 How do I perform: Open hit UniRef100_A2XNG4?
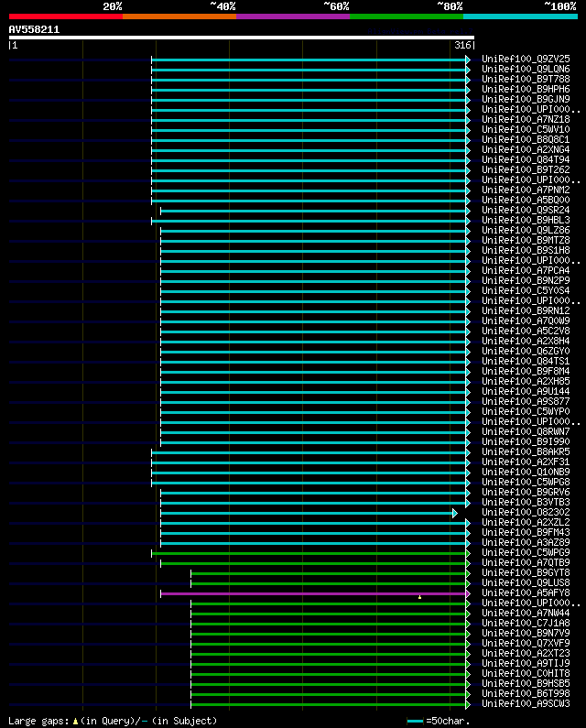(x=526, y=149)
